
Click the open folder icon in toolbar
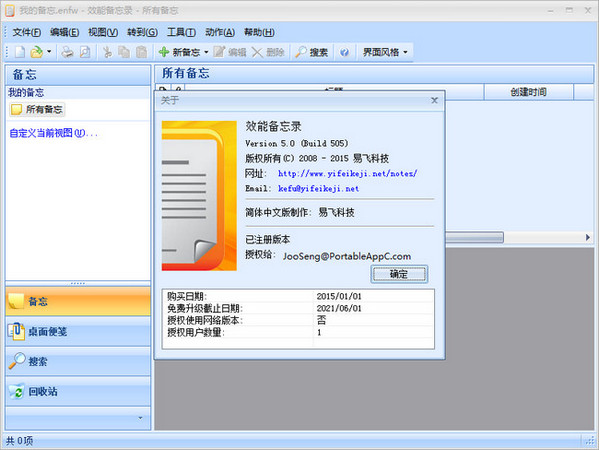(37, 52)
